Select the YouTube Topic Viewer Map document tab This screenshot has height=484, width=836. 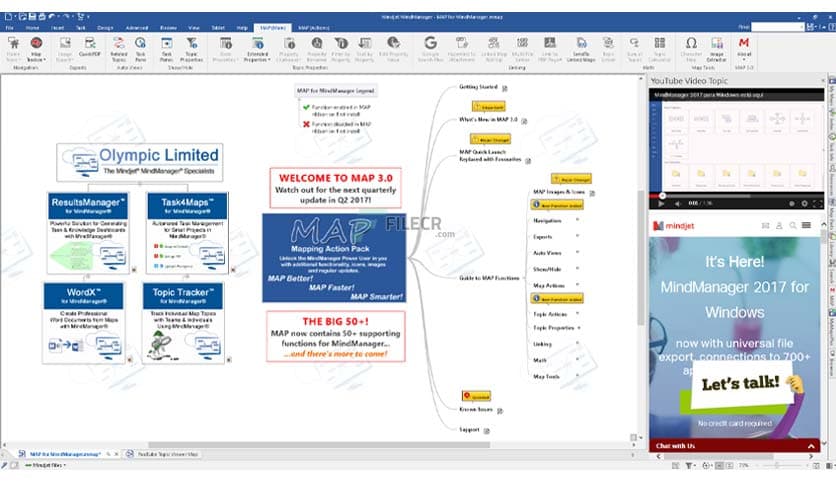pyautogui.click(x=163, y=454)
